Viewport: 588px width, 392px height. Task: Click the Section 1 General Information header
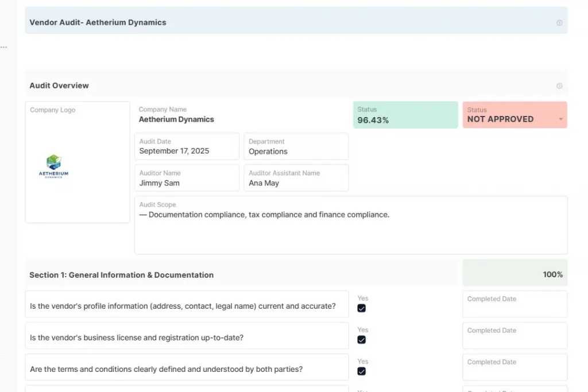coord(121,275)
